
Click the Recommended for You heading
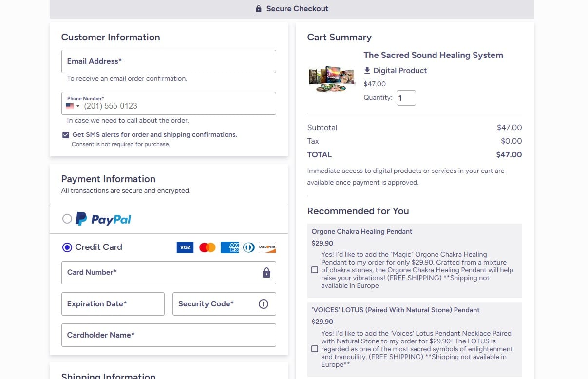[358, 211]
